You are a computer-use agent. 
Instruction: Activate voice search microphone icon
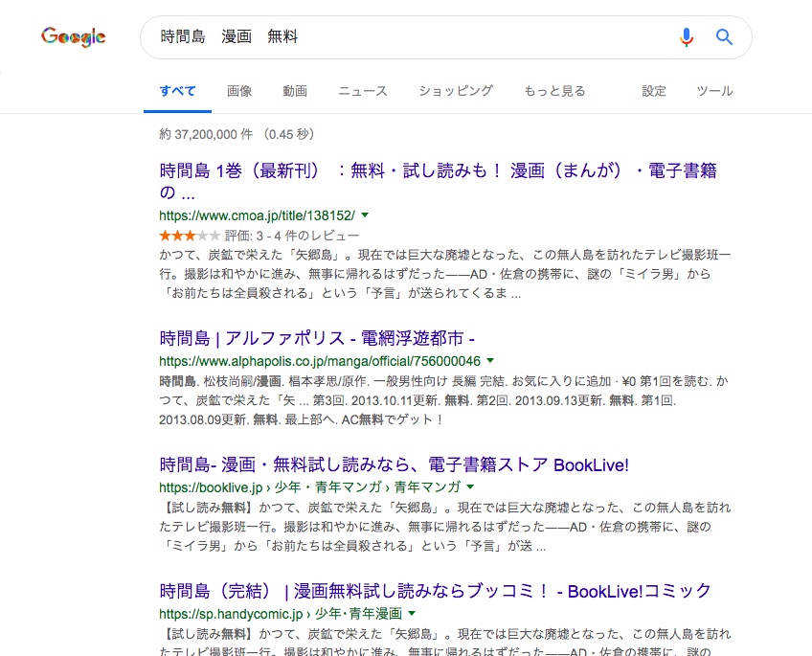(x=687, y=37)
